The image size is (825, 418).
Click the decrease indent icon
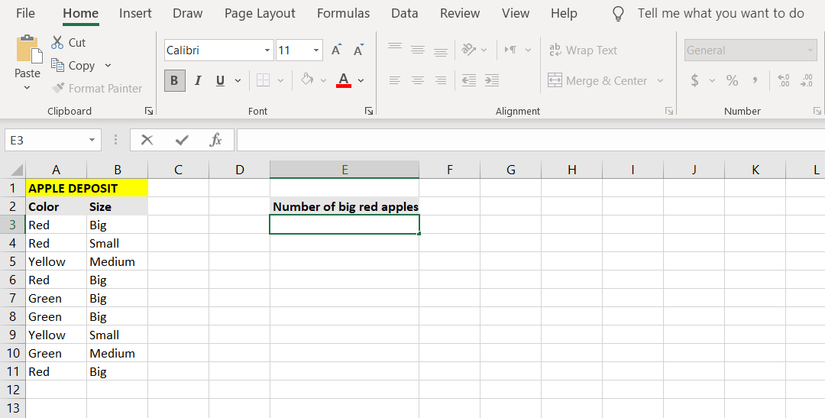pos(468,80)
